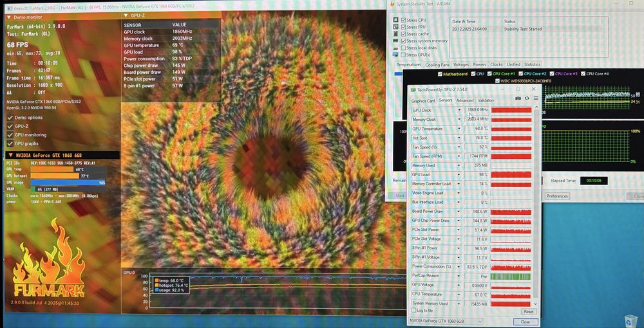Open the Cooling Fans tab in AIDA64

click(437, 64)
